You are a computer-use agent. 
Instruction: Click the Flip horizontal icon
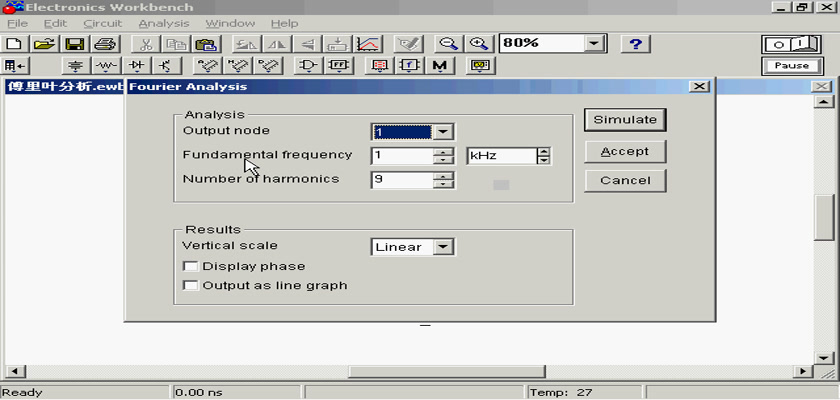(276, 44)
